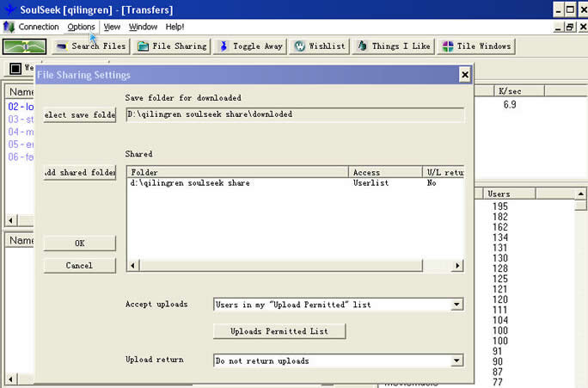Click left scroll arrow of upper transfers pane
Viewport: 588px width, 388px height.
pos(10,220)
